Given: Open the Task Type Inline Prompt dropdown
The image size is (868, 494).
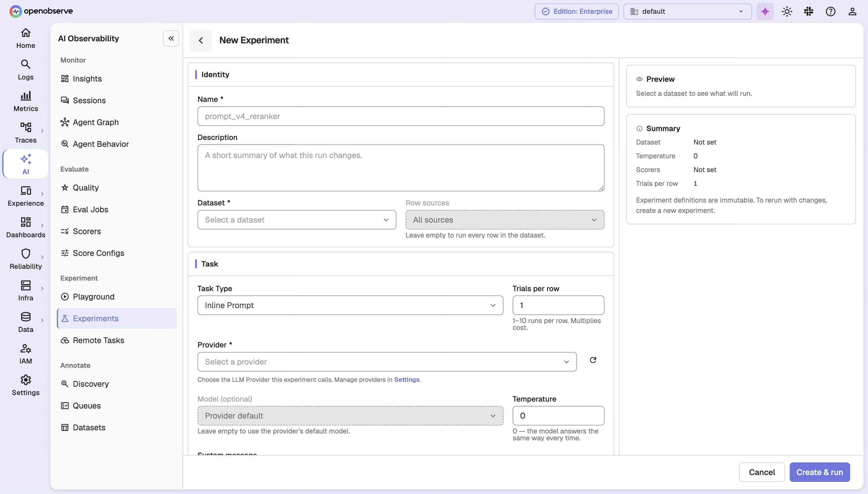Looking at the screenshot, I should pyautogui.click(x=350, y=305).
